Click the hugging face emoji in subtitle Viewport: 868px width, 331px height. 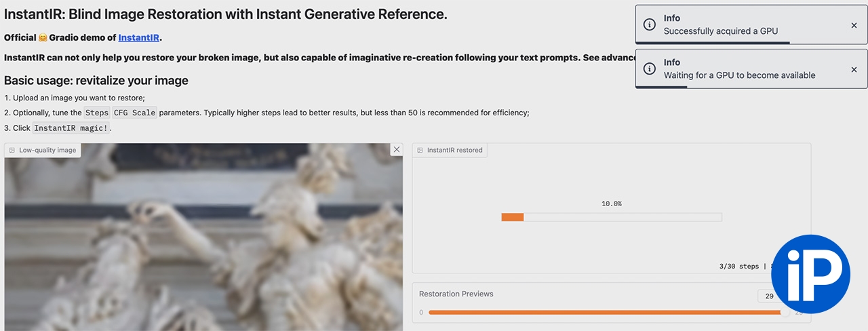tap(42, 38)
